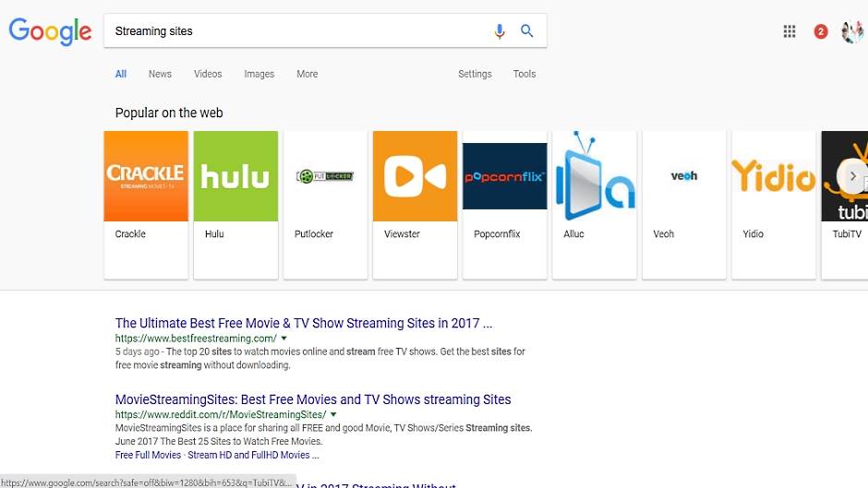868x488 pixels.
Task: Click the voice search microphone icon
Action: pyautogui.click(x=500, y=31)
